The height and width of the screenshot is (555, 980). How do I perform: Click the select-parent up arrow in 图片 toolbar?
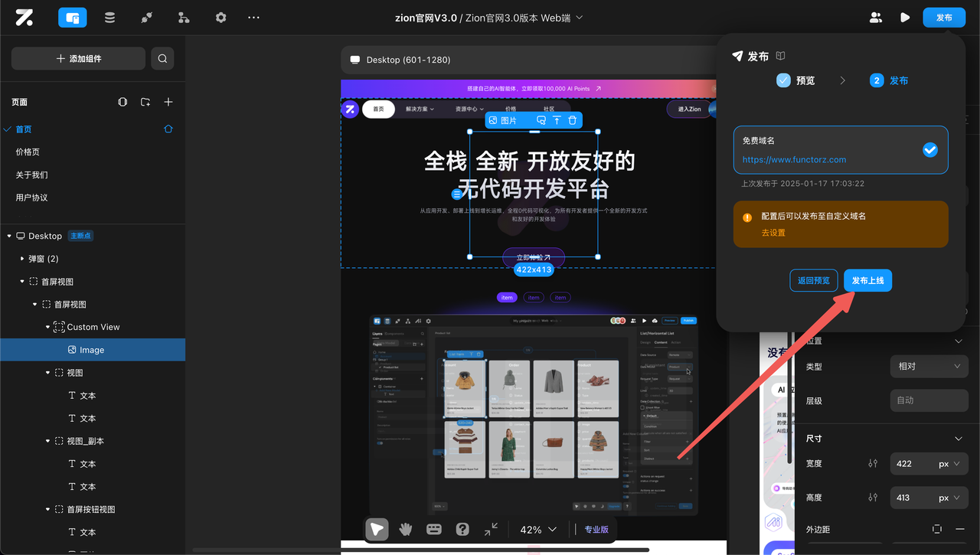click(557, 120)
